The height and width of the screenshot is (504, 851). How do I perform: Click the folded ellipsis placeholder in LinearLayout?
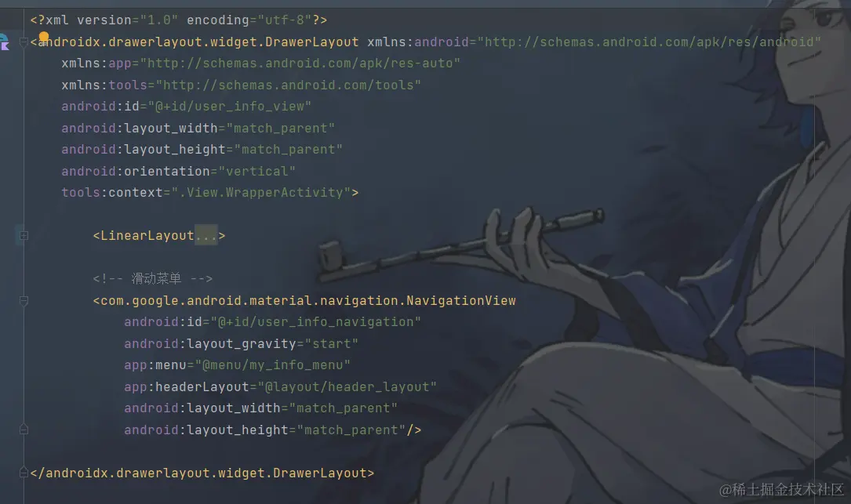(x=205, y=235)
